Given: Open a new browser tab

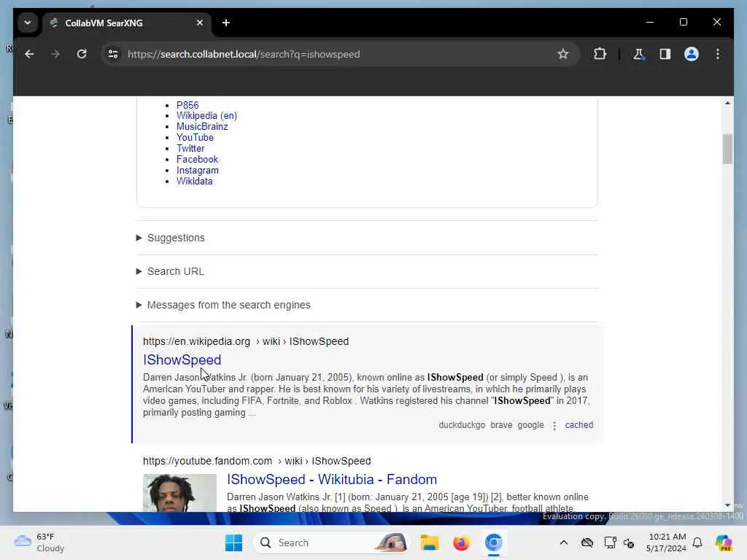Looking at the screenshot, I should click(x=226, y=23).
